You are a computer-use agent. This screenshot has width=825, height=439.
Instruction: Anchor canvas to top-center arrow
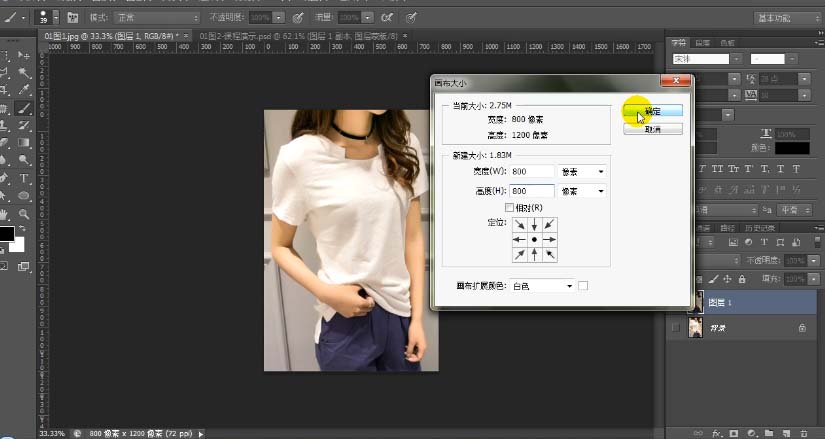pos(535,225)
